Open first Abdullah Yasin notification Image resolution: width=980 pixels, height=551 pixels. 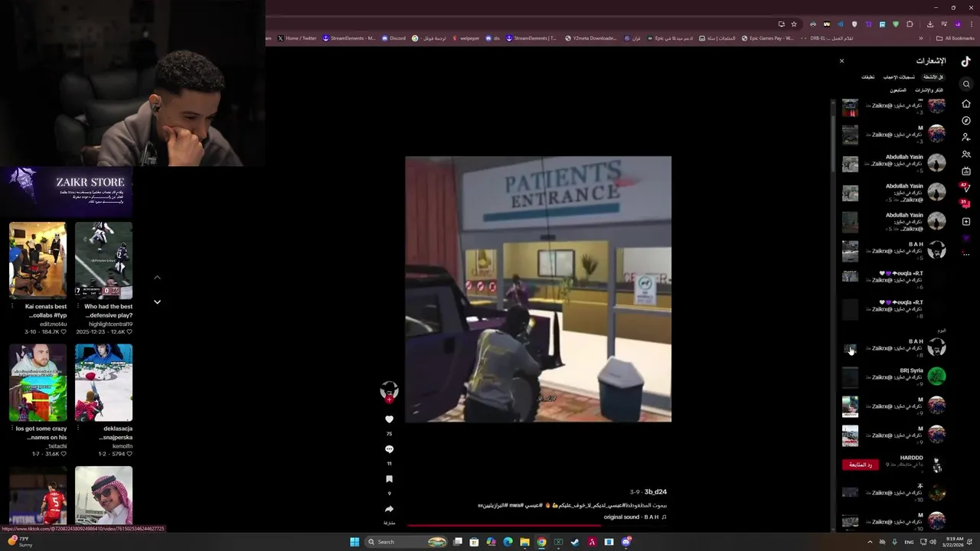click(x=893, y=162)
